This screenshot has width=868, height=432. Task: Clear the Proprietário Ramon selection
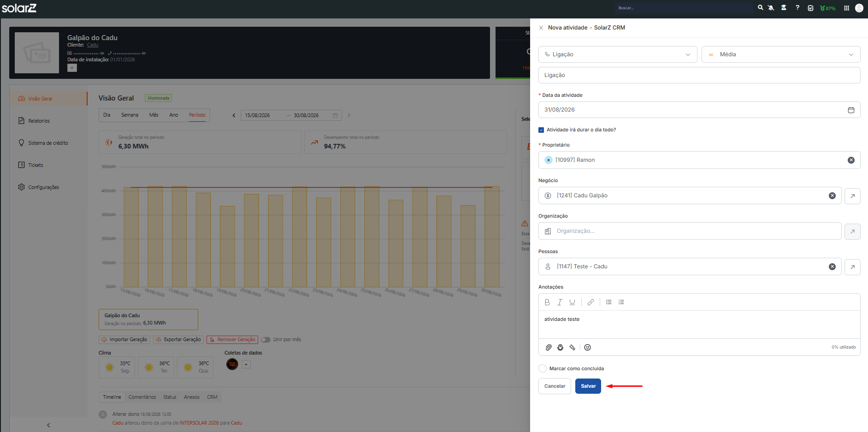point(851,160)
